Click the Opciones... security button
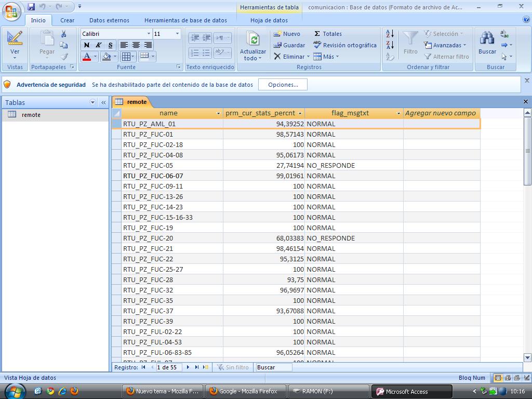Viewport: 532px width, 399px height. pyautogui.click(x=283, y=85)
